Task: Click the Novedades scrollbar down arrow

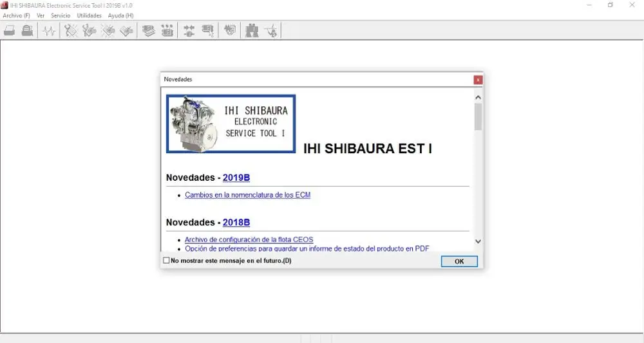Action: 478,242
